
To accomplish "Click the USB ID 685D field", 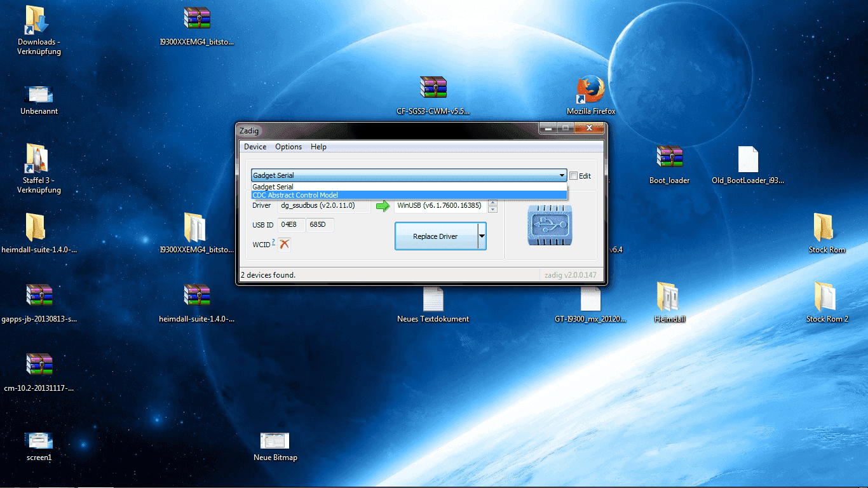I will pos(320,225).
